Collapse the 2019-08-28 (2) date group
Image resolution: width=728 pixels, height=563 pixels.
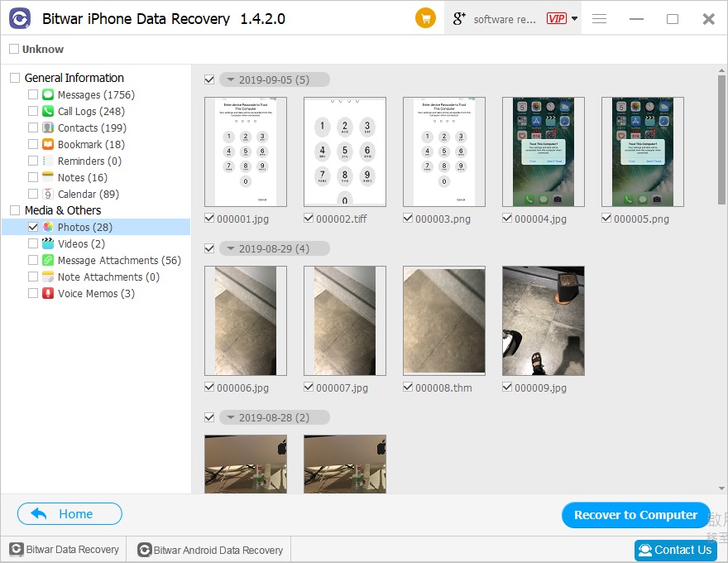(230, 417)
